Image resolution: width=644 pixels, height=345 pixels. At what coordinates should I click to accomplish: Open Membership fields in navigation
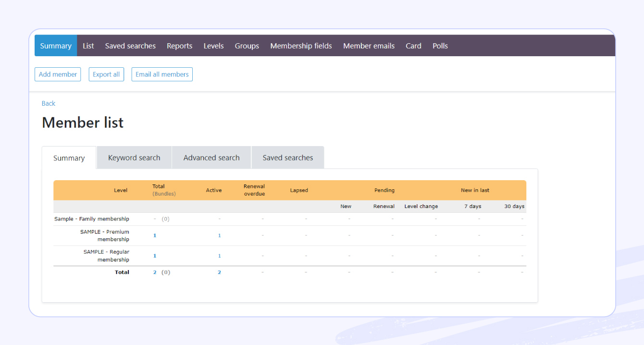301,46
